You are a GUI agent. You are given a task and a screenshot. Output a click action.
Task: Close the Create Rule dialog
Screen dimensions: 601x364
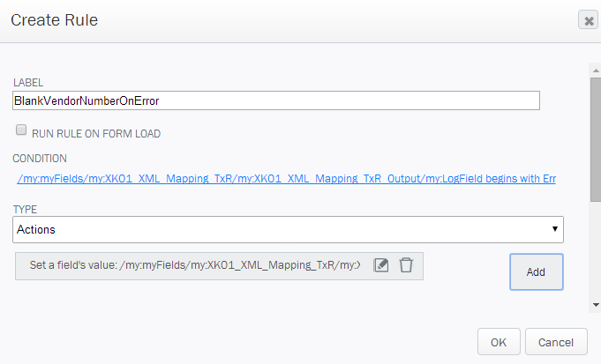tap(589, 20)
